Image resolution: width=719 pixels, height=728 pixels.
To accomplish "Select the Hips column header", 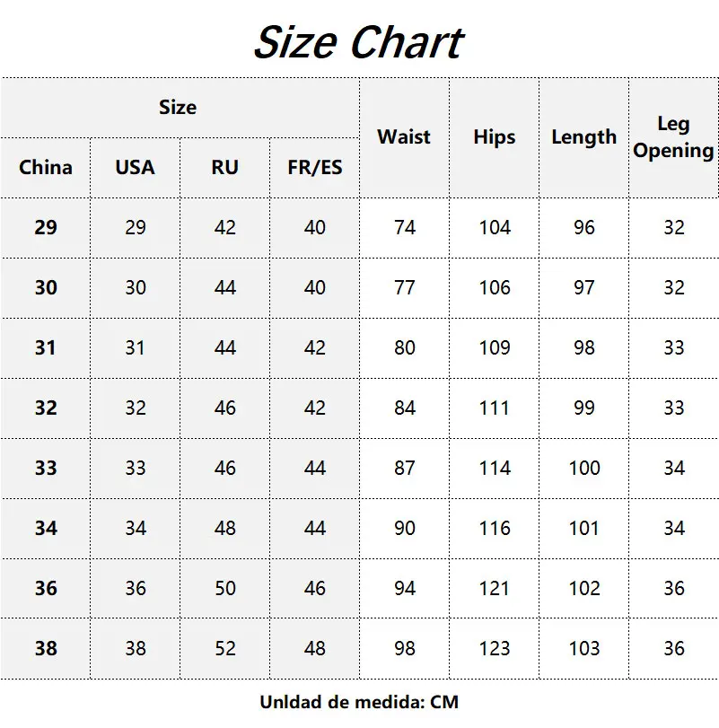I will (x=494, y=137).
